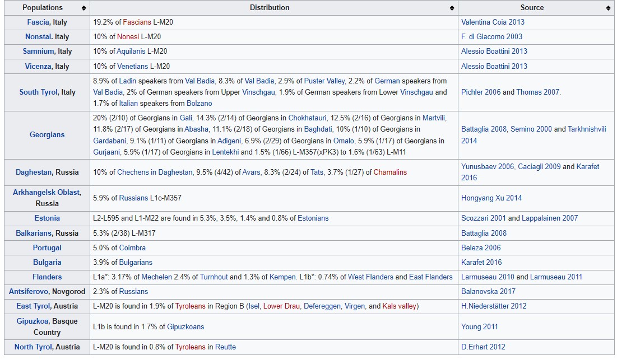Open the Coimbra link
The image size is (617, 364).
pyautogui.click(x=132, y=248)
